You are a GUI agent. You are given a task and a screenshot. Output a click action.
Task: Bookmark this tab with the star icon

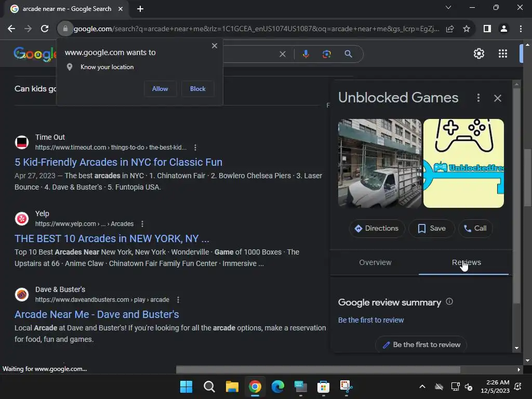[x=467, y=29]
